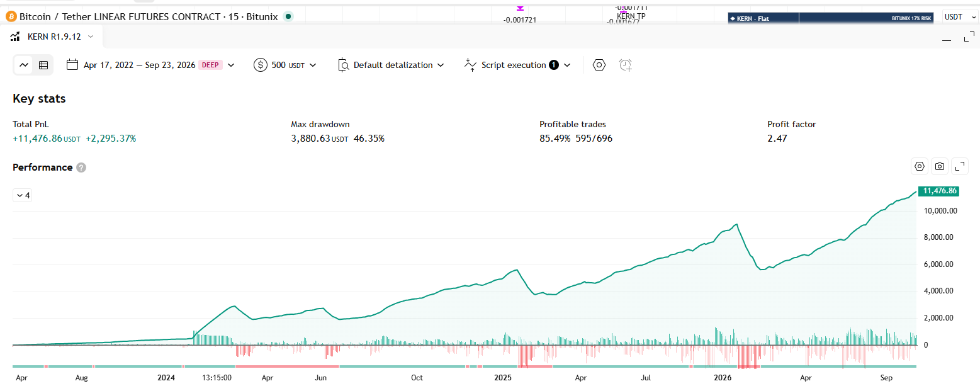The width and height of the screenshot is (980, 386).
Task: Click the Script execution count badge 1
Action: click(x=554, y=65)
